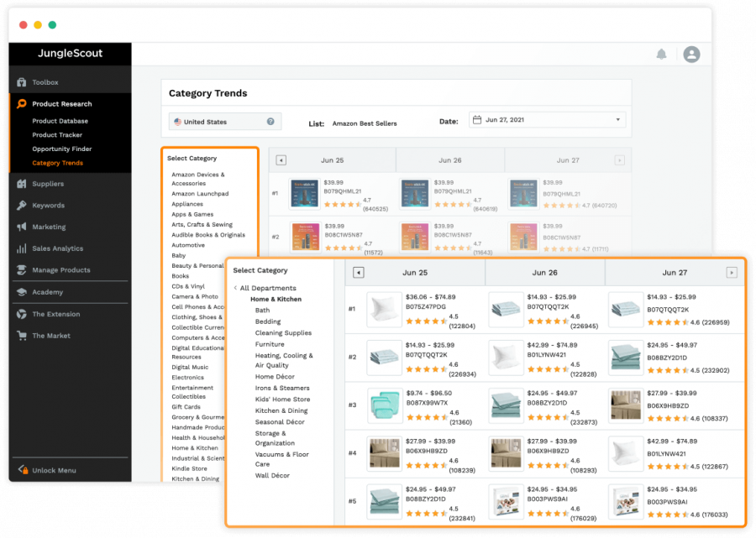
Task: Click background Jun 25 #1 Fire Stick thumbnail
Action: pos(304,194)
